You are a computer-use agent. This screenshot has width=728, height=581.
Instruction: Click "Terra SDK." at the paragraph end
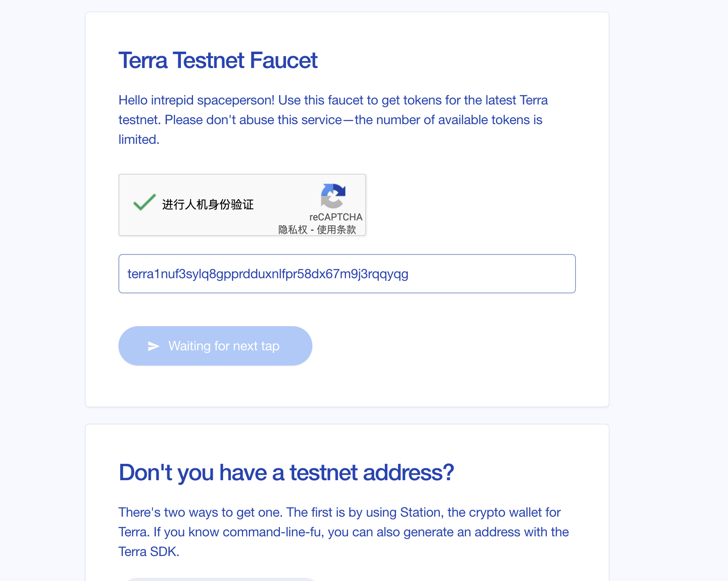coord(149,552)
